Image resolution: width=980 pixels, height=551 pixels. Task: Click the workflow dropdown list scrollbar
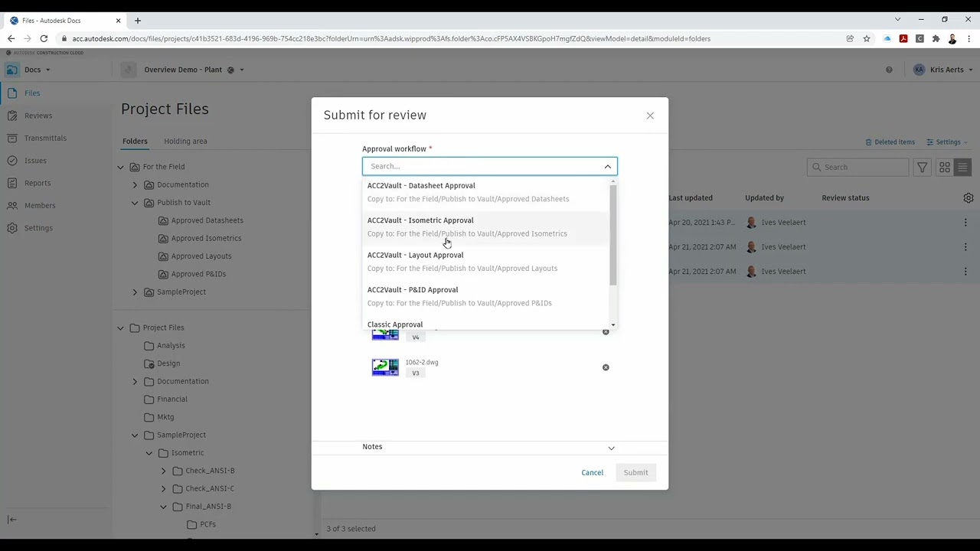(x=613, y=235)
